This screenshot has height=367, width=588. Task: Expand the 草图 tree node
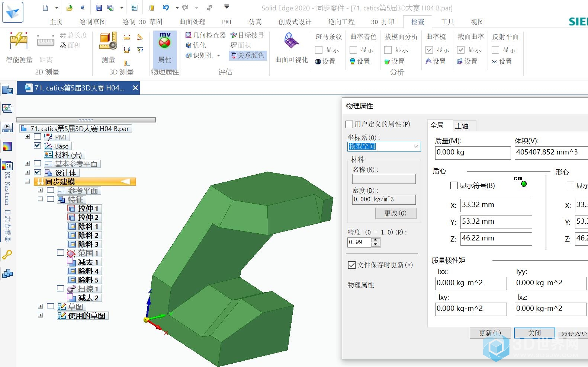click(x=40, y=306)
